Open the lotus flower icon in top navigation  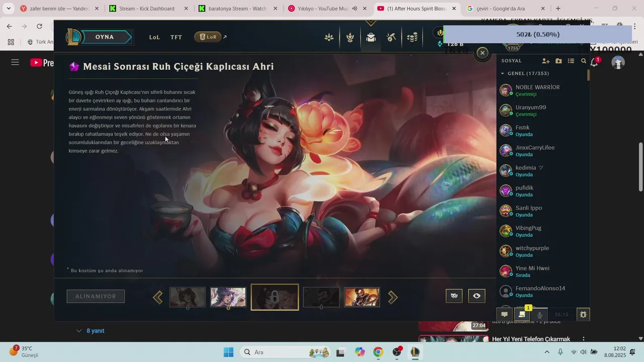329,37
